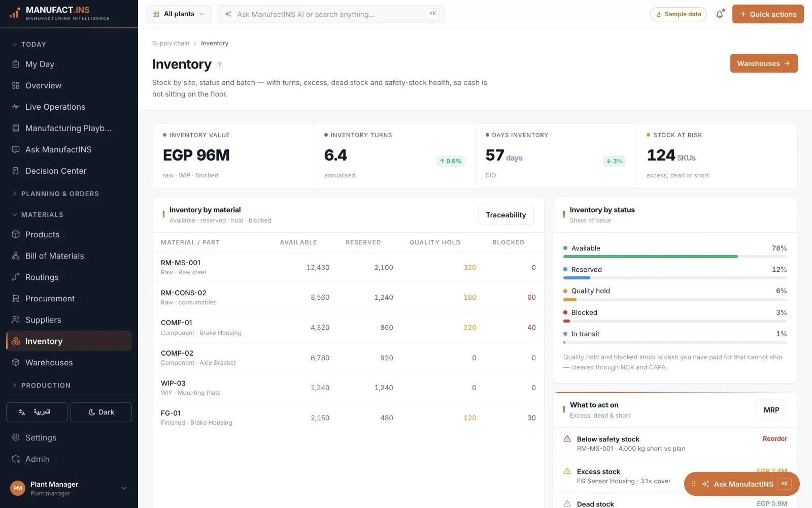Click the Overview grid icon
The width and height of the screenshot is (812, 508).
[x=16, y=85]
